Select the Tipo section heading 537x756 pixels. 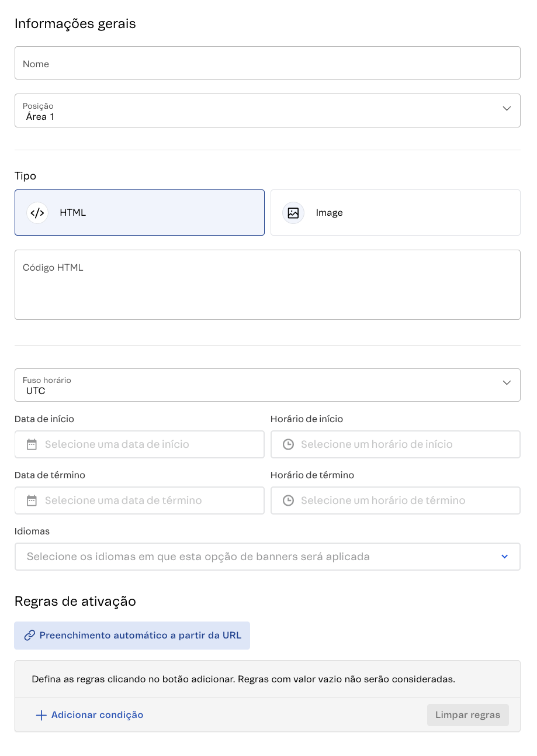pos(25,175)
